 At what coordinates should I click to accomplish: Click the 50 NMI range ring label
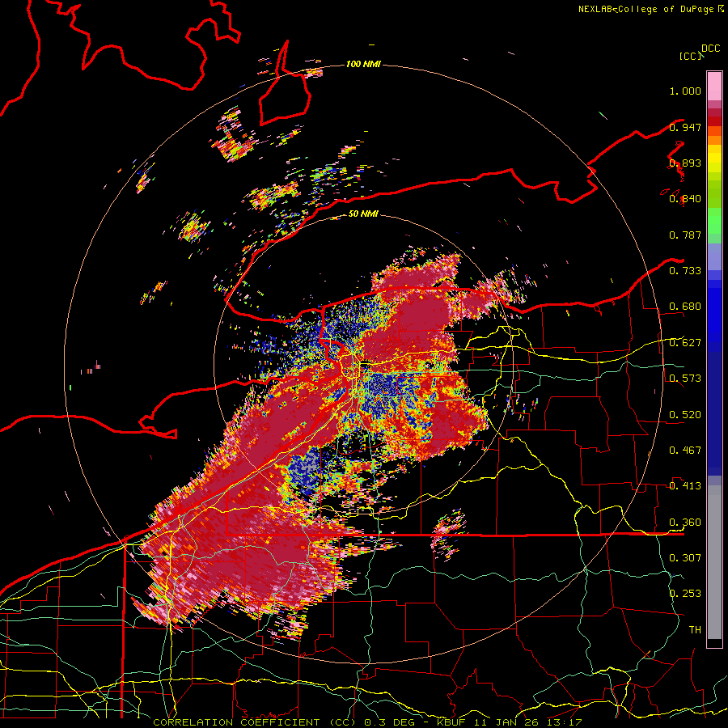pyautogui.click(x=363, y=214)
